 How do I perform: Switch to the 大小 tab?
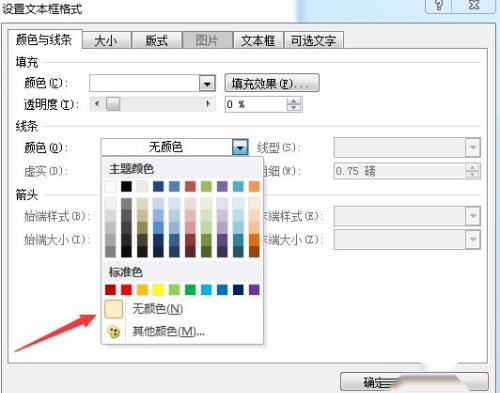107,40
